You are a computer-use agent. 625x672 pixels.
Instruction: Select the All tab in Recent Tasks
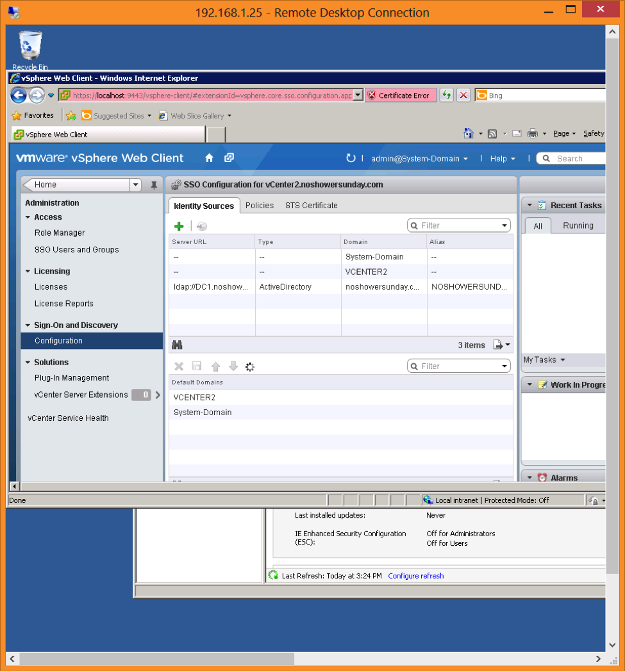point(538,226)
